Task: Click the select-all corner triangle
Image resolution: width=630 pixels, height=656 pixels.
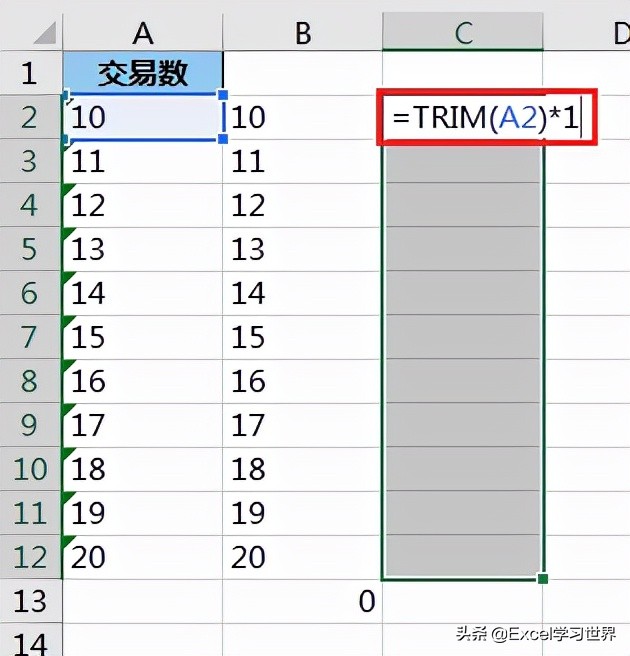Action: [x=45, y=33]
